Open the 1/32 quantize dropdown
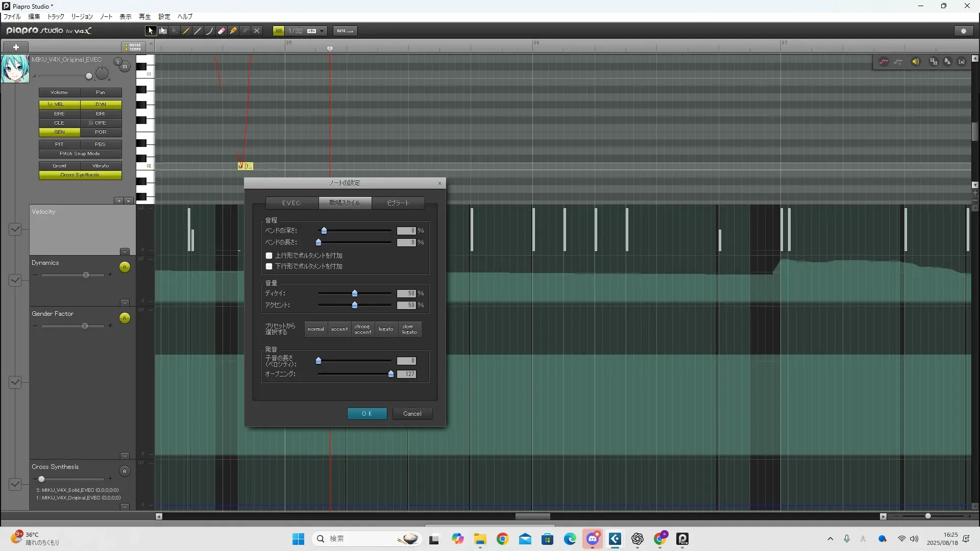This screenshot has width=980, height=551. pyautogui.click(x=322, y=31)
